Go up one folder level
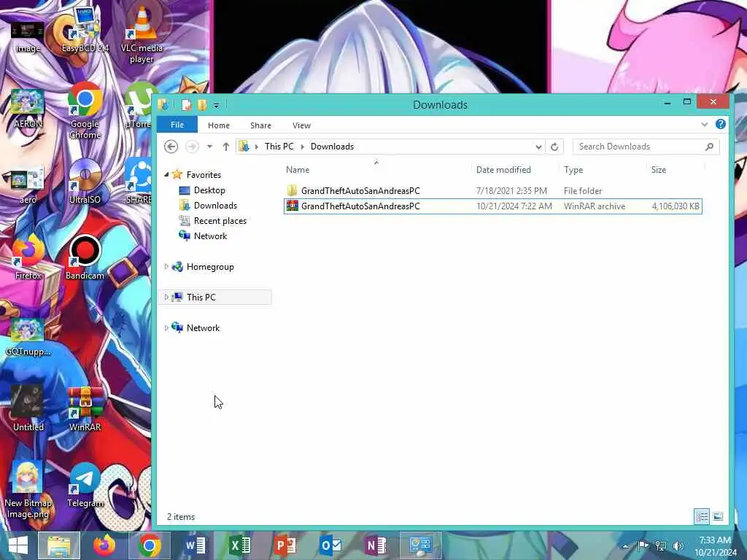 (226, 147)
